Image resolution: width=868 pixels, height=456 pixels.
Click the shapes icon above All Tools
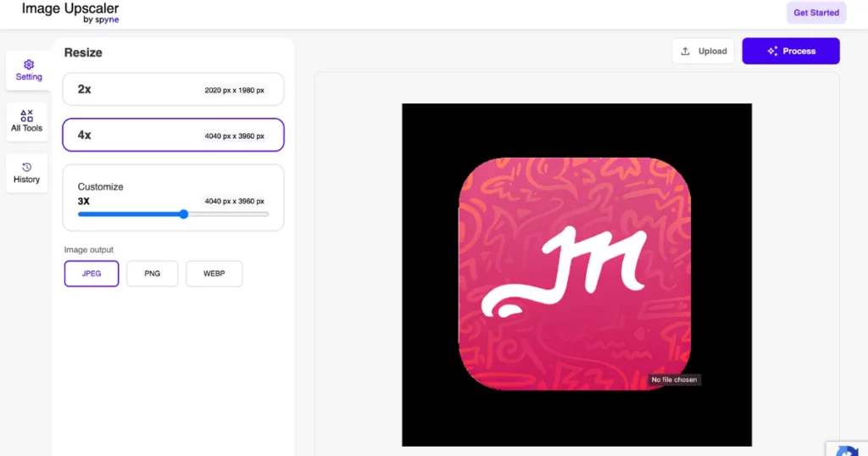point(26,115)
